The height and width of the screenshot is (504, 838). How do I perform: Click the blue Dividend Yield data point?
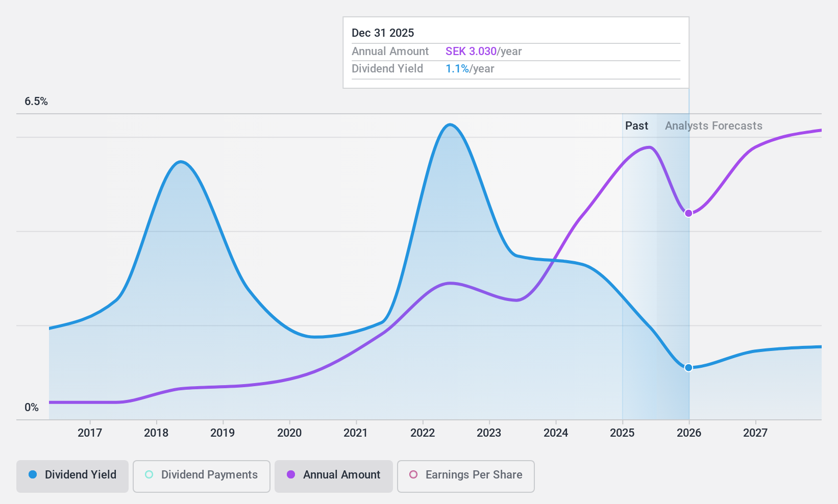pos(688,367)
